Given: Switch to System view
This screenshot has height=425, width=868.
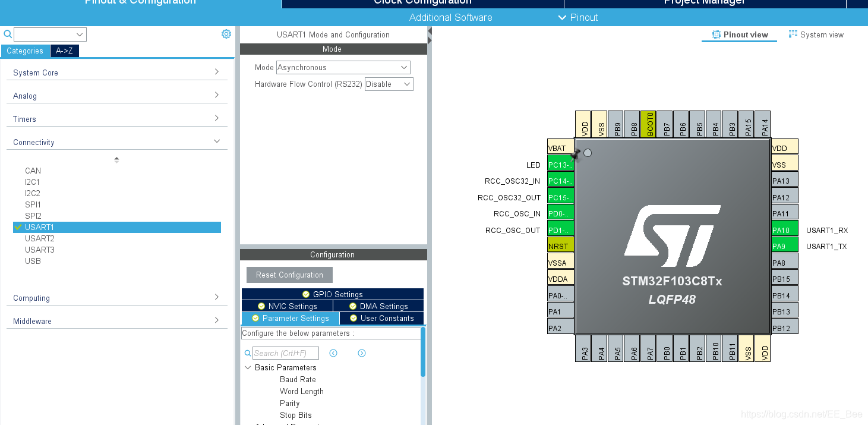Looking at the screenshot, I should pyautogui.click(x=816, y=34).
